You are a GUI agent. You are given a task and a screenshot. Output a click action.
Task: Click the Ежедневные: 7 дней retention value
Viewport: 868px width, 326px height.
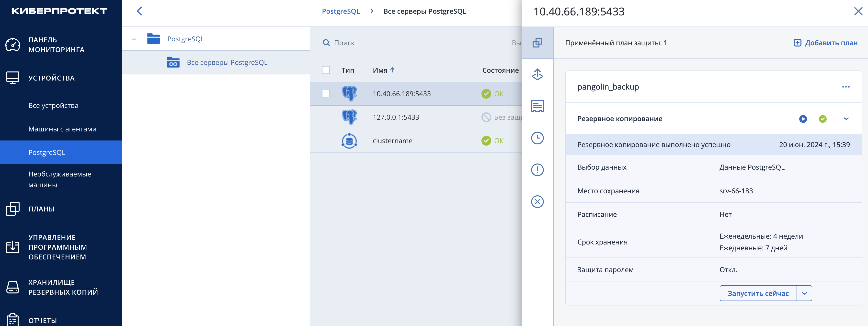754,248
